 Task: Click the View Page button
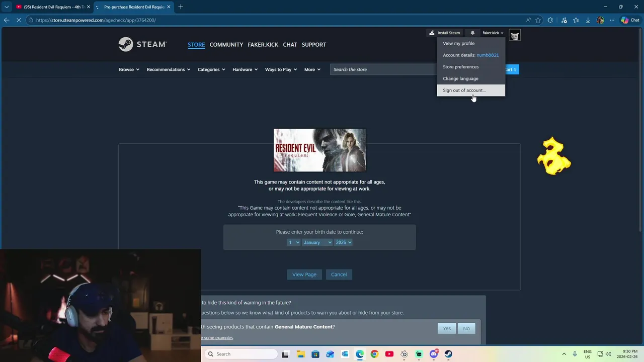click(304, 275)
